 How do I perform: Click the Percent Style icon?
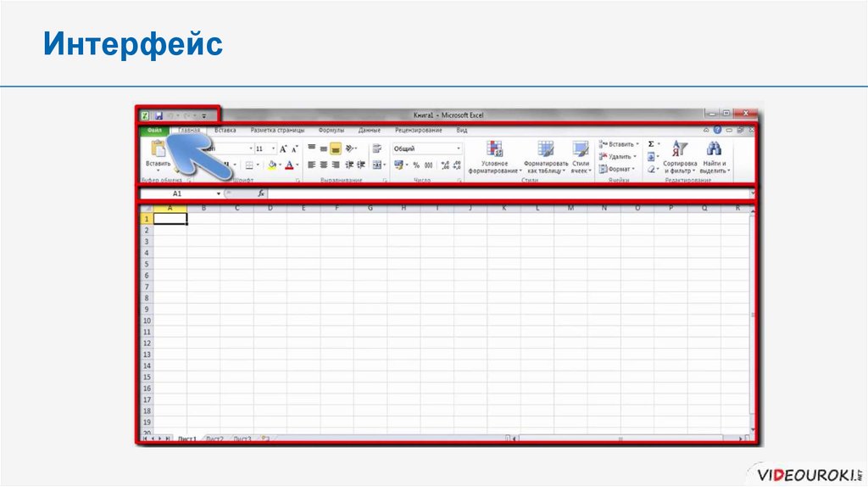coord(416,165)
